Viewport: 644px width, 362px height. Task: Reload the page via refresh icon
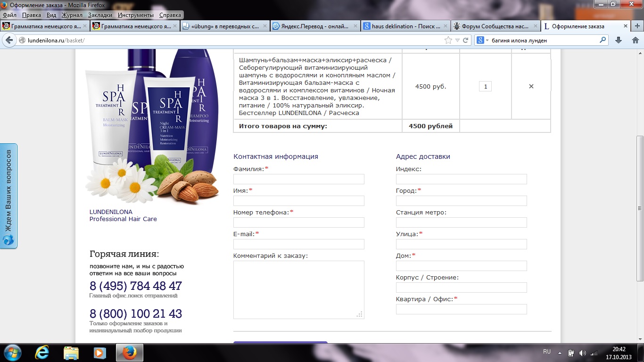point(465,41)
